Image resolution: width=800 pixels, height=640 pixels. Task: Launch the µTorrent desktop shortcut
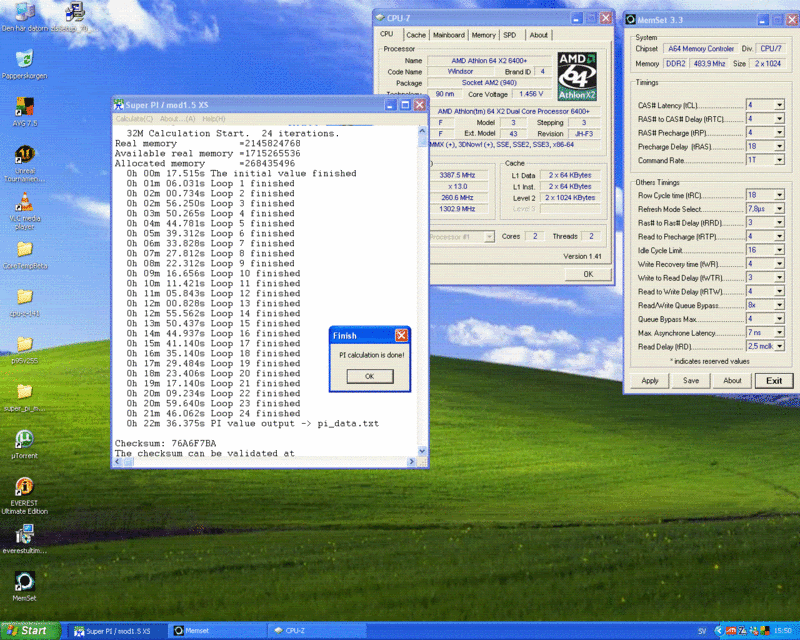[24, 444]
